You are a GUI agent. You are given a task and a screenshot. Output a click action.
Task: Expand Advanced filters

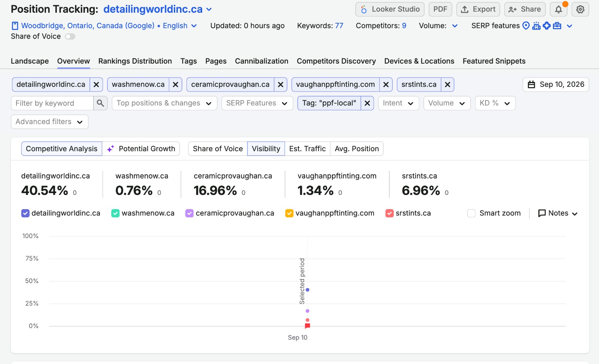pos(50,122)
